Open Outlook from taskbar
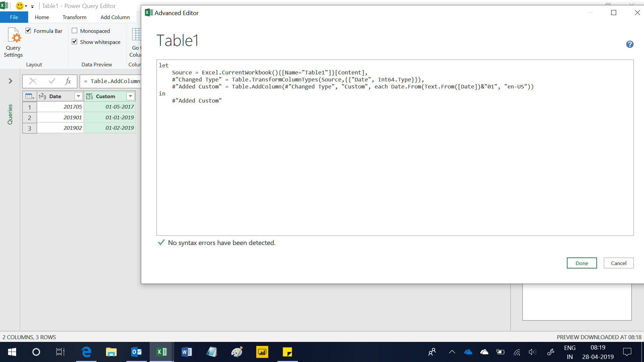The height and width of the screenshot is (362, 644). tap(136, 352)
